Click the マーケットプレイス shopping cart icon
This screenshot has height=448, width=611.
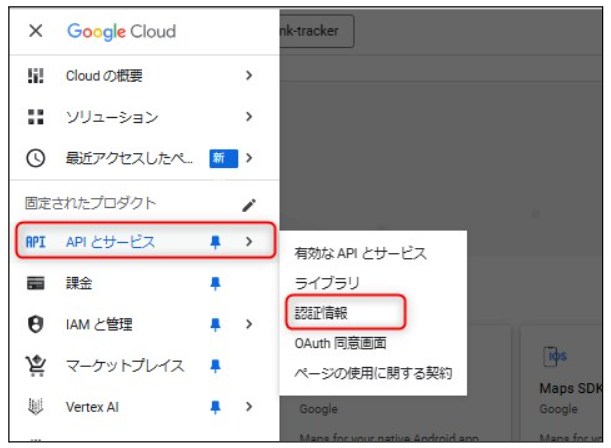point(35,366)
